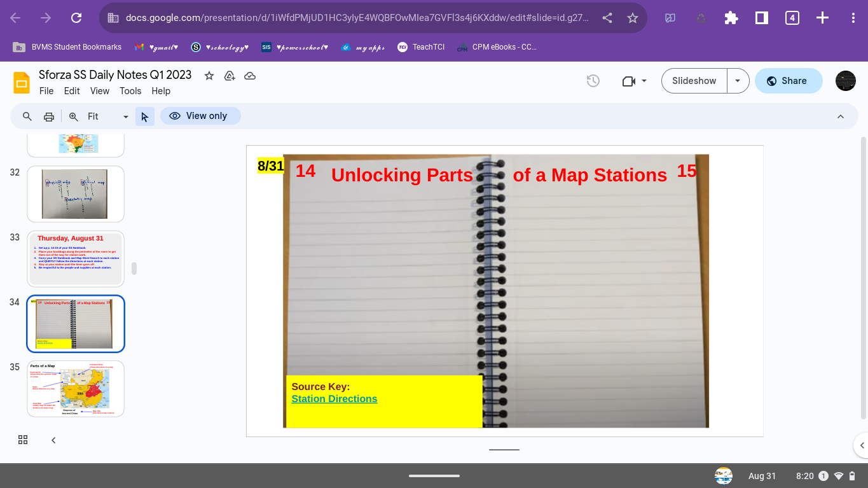Image resolution: width=868 pixels, height=488 pixels.
Task: Click the battery status icon
Action: (852, 476)
